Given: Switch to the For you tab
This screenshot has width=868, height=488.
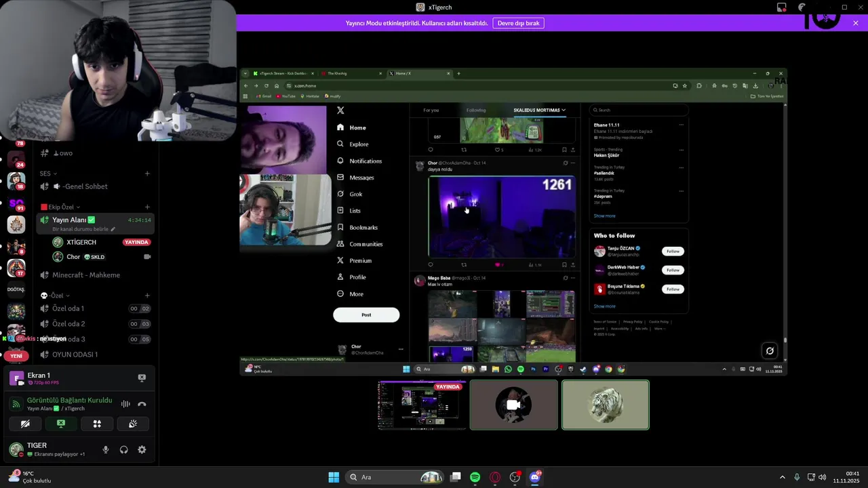Looking at the screenshot, I should [x=431, y=110].
